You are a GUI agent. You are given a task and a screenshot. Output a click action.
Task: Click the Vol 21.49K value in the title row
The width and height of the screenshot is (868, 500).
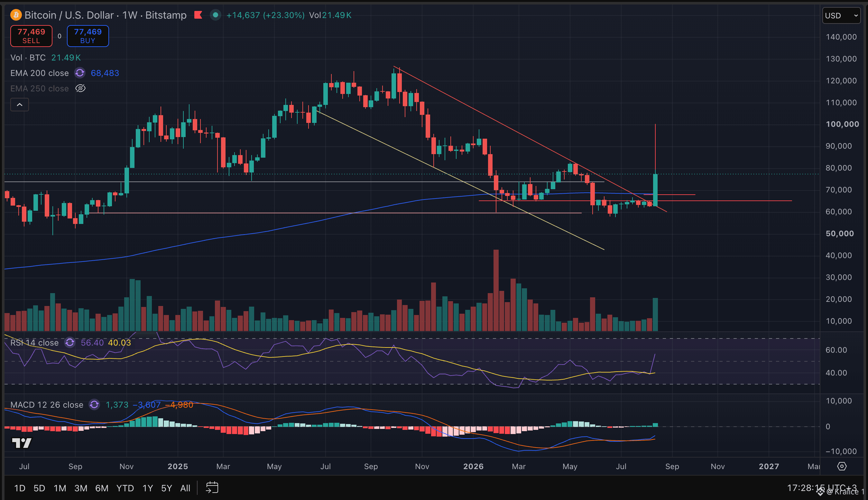pyautogui.click(x=330, y=15)
